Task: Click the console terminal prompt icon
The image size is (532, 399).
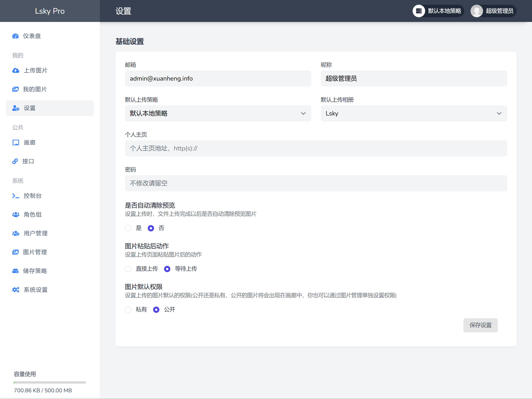Action: (16, 196)
